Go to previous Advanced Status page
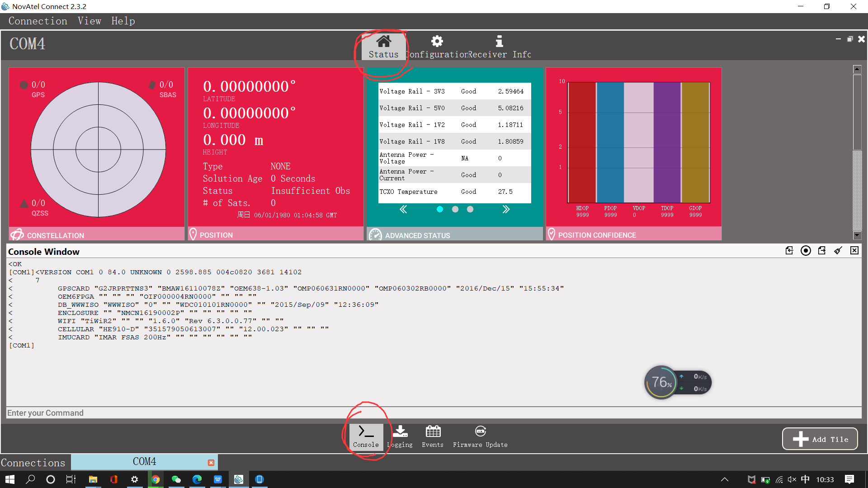This screenshot has width=868, height=488. tap(403, 209)
